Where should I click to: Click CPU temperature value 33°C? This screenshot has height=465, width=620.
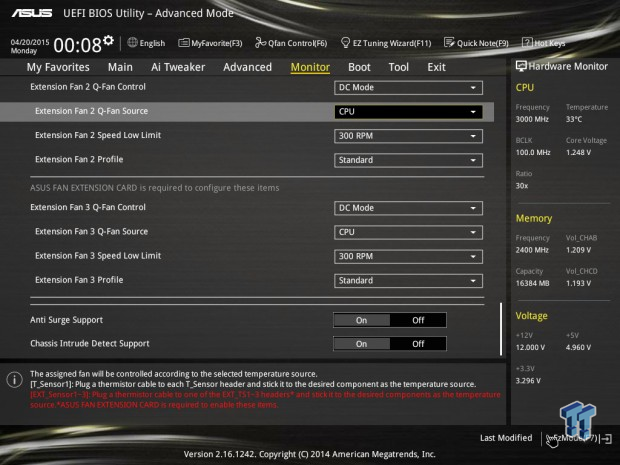(x=574, y=119)
